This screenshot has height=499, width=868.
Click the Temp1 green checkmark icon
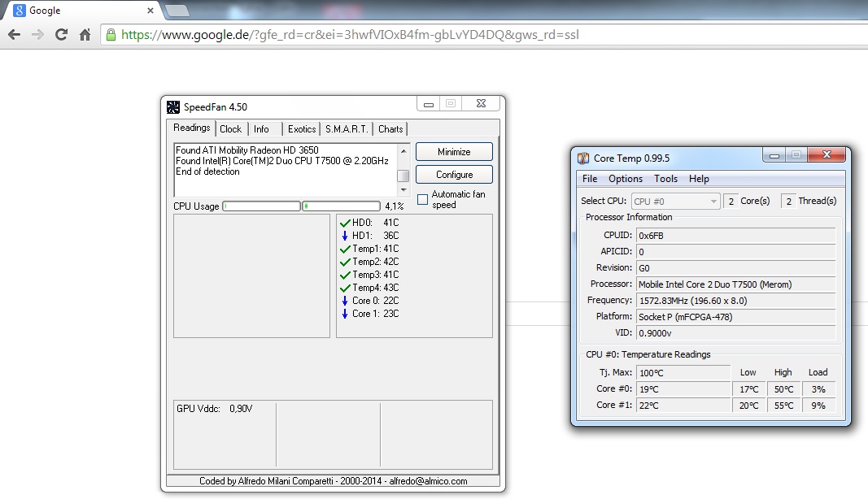point(345,249)
